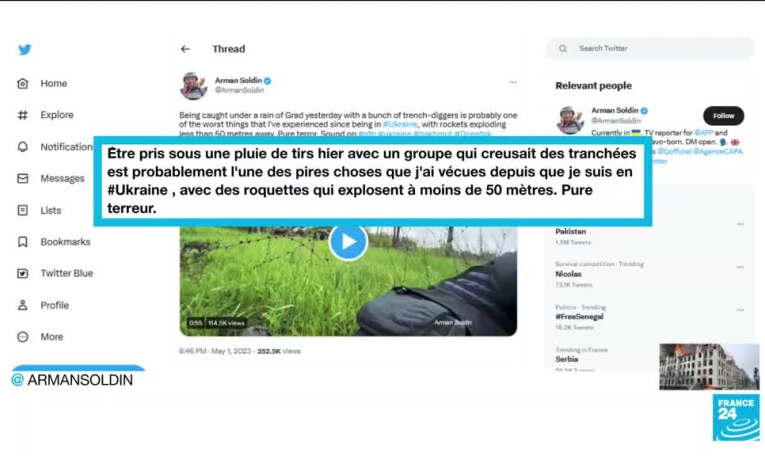Click the Twitter bird logo
Screen dimensions: 765x456
click(25, 49)
